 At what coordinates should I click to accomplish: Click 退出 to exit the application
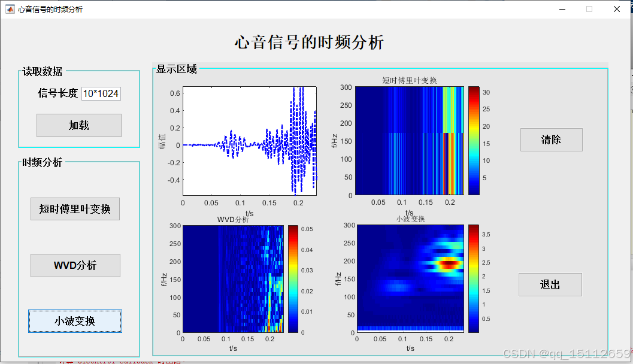tap(550, 284)
